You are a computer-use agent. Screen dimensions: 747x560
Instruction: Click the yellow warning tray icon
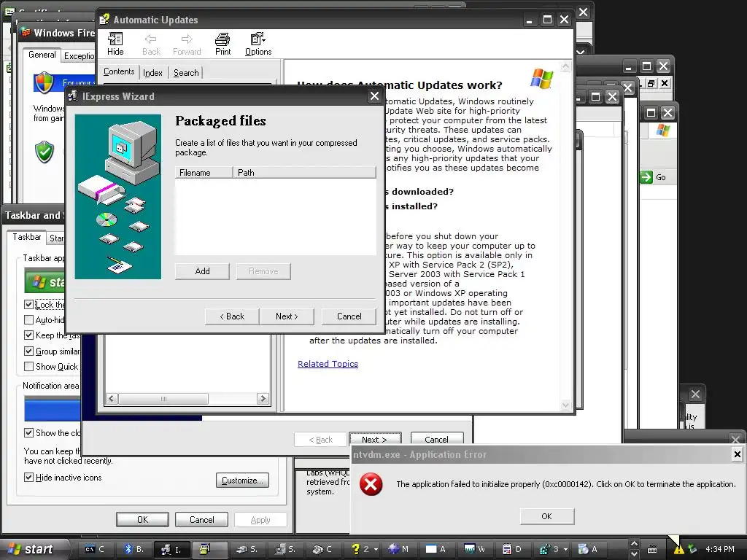[x=678, y=549]
